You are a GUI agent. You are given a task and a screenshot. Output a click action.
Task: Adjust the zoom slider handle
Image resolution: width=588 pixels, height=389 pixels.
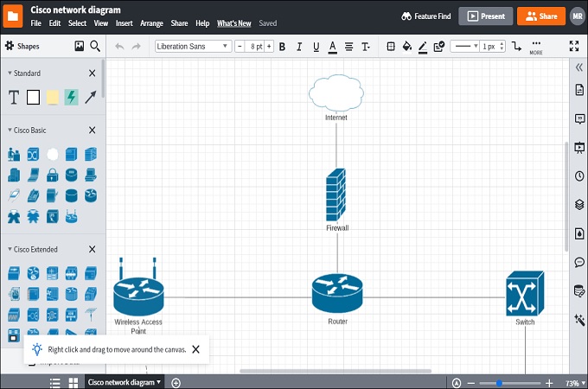(x=499, y=382)
